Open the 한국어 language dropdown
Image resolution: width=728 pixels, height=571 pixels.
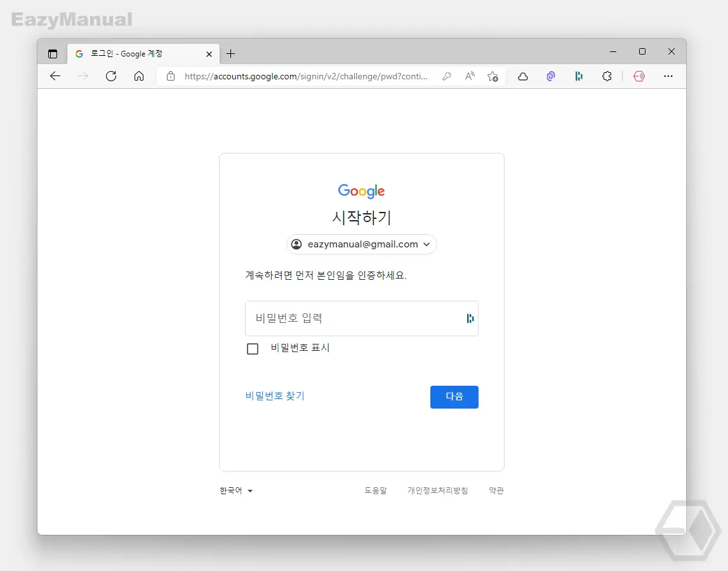coord(236,490)
